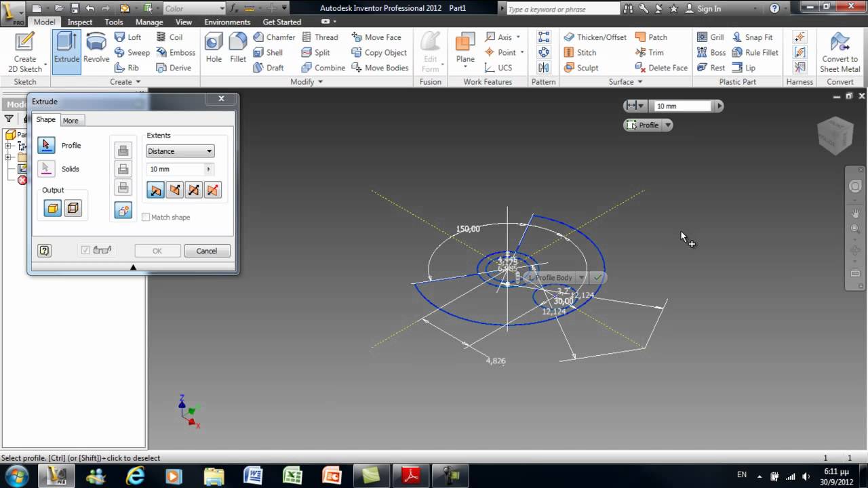The width and height of the screenshot is (868, 488).
Task: Select the Rib tool
Action: 127,67
